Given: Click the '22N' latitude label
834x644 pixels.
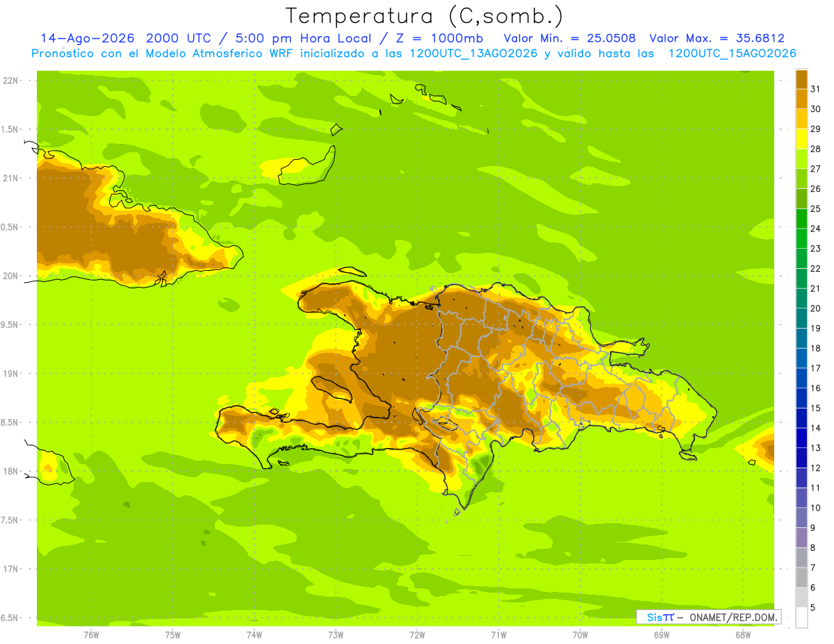Looking at the screenshot, I should click(x=10, y=80).
